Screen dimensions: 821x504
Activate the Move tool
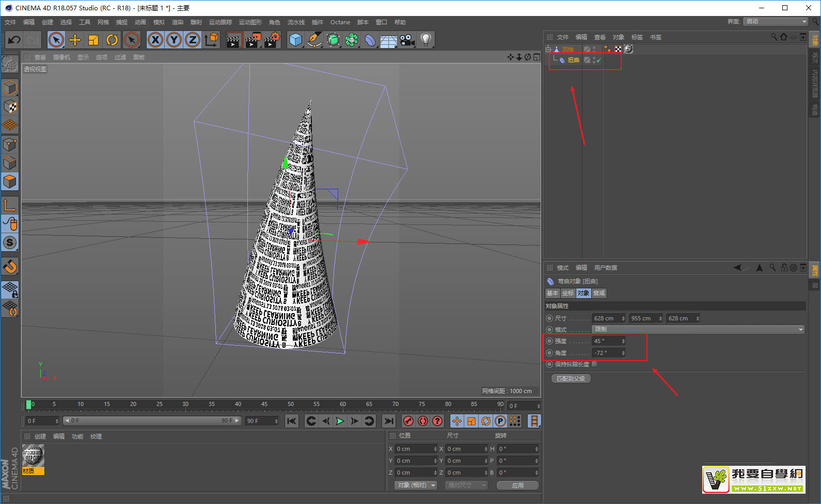(75, 40)
